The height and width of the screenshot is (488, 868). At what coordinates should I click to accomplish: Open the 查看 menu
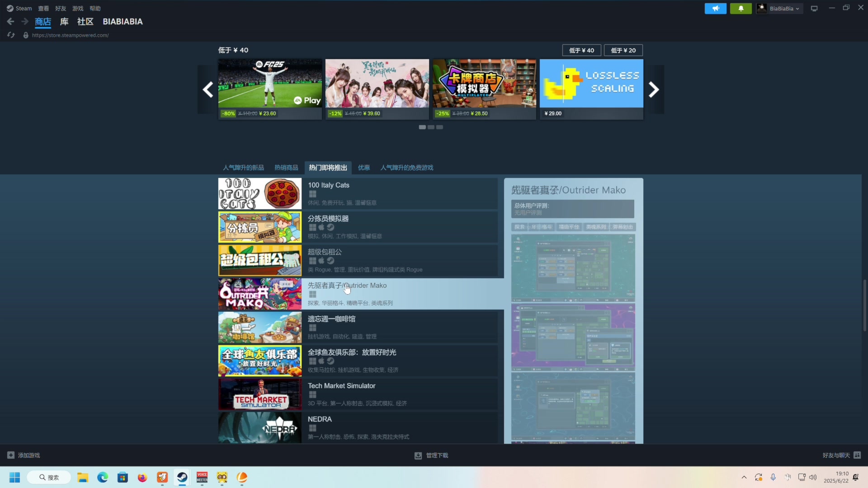(43, 8)
